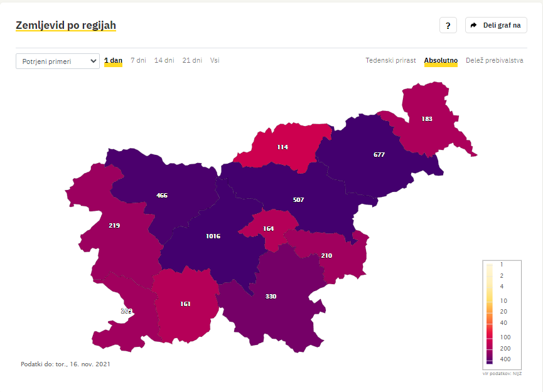This screenshot has width=543, height=392.
Task: Select the 1 dan time range
Action: pos(113,61)
